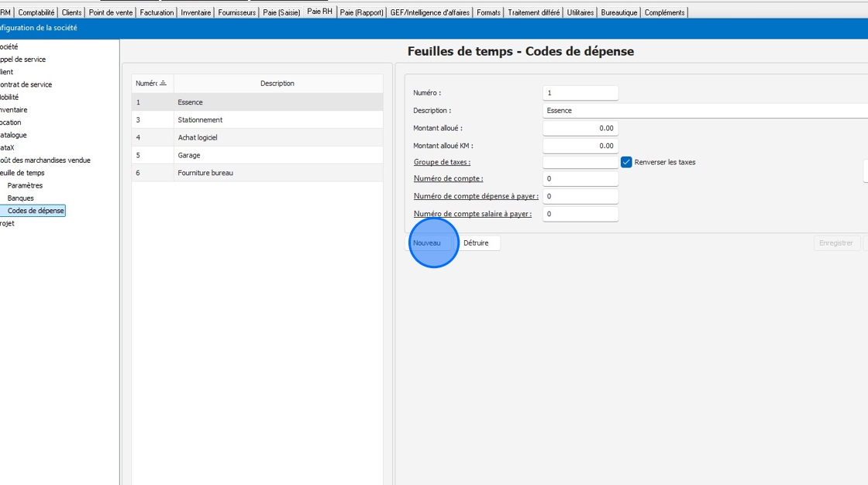868x485 pixels.
Task: Select the Stationnement row
Action: [257, 119]
